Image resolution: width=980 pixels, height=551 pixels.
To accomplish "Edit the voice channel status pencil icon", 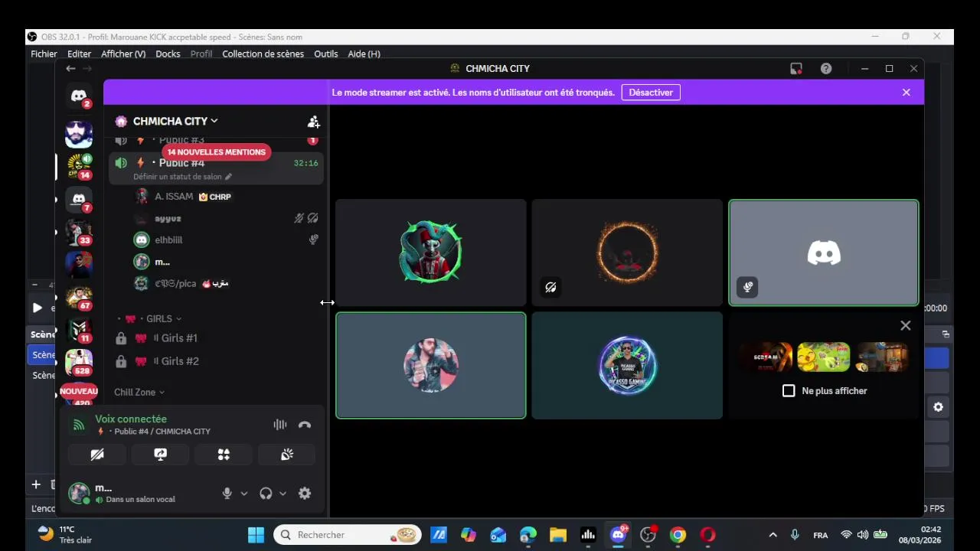I will [x=228, y=177].
